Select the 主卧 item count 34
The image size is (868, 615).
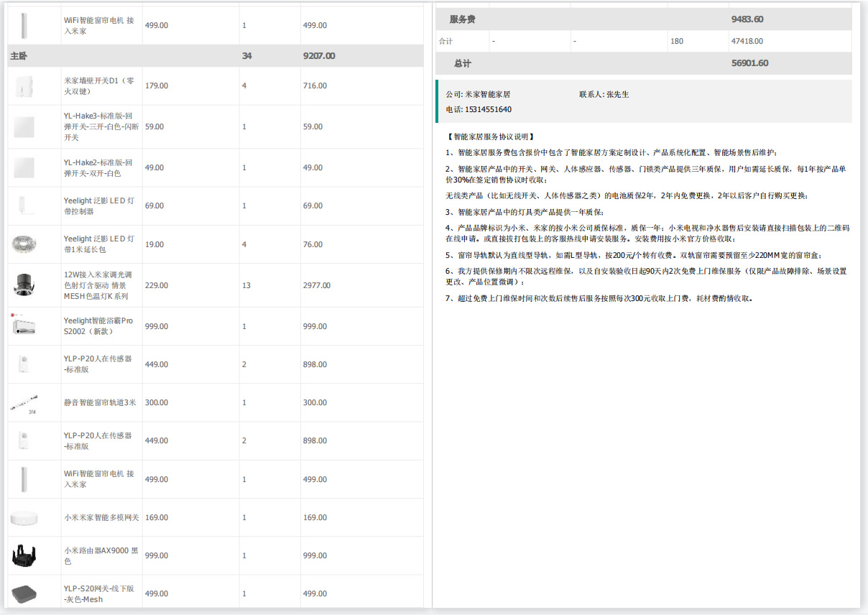click(247, 56)
